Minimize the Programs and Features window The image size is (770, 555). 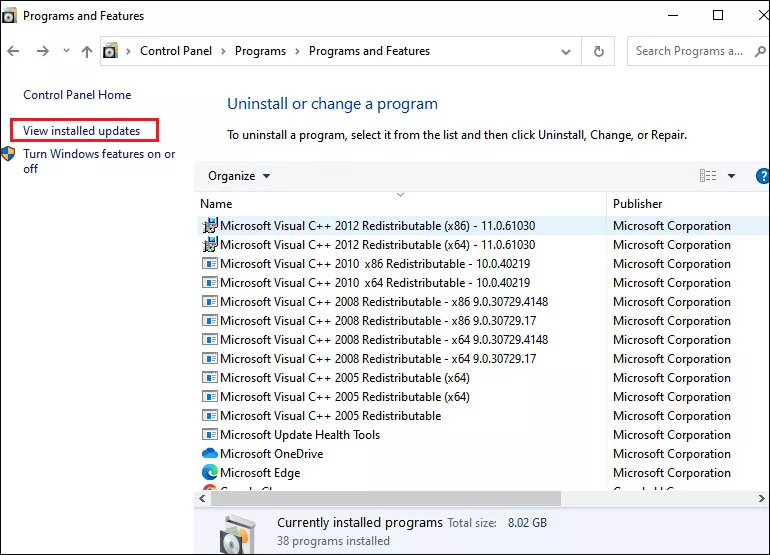(673, 15)
